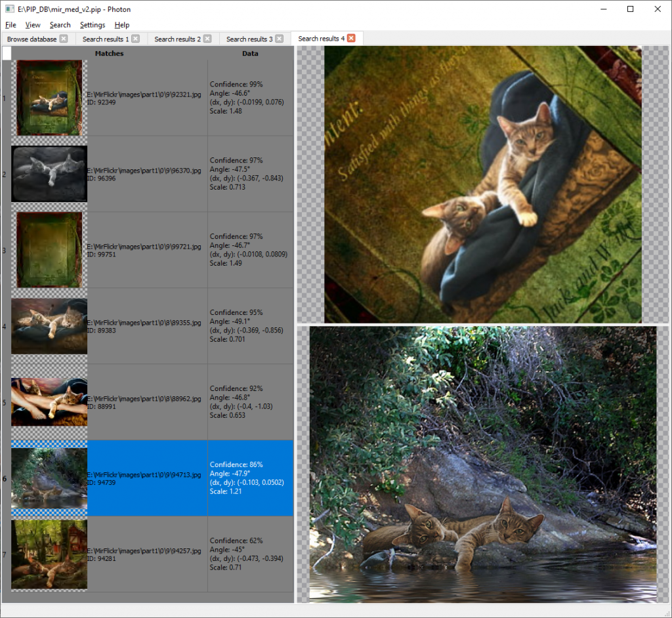Viewport: 672px width, 618px height.
Task: Click the Data column header
Action: [250, 54]
